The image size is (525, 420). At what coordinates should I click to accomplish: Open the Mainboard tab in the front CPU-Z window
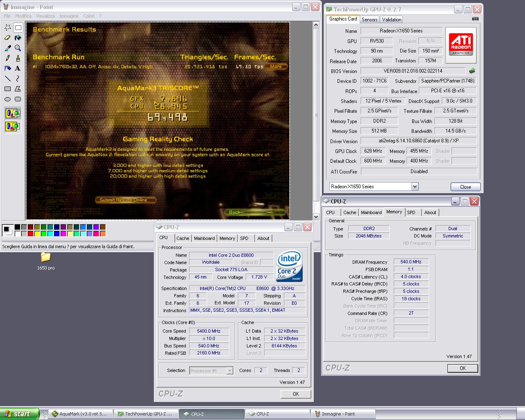click(204, 238)
